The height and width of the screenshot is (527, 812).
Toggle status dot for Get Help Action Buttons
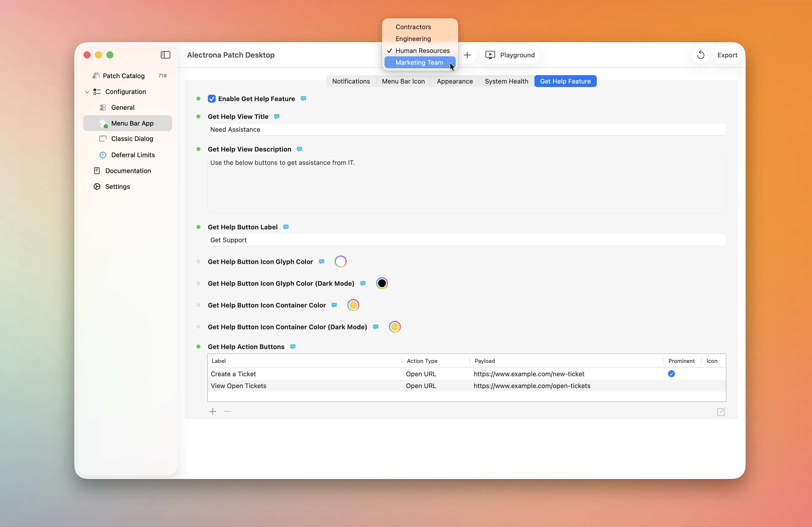tap(198, 347)
